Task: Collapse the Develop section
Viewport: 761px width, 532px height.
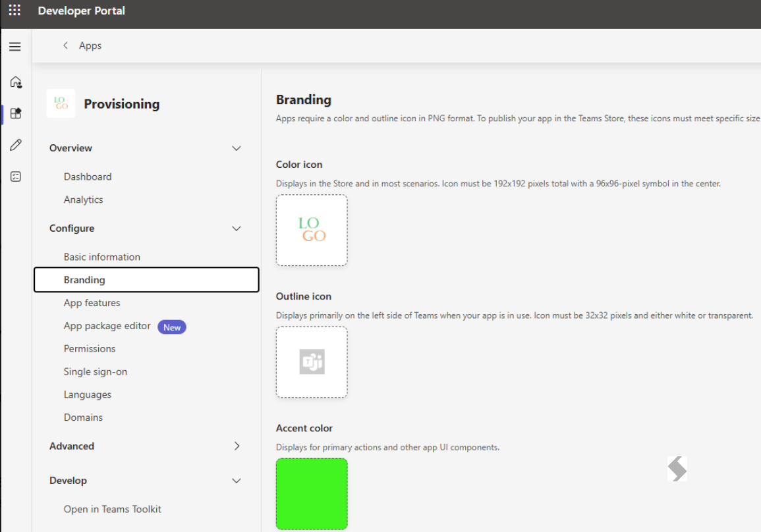Action: pyautogui.click(x=237, y=481)
